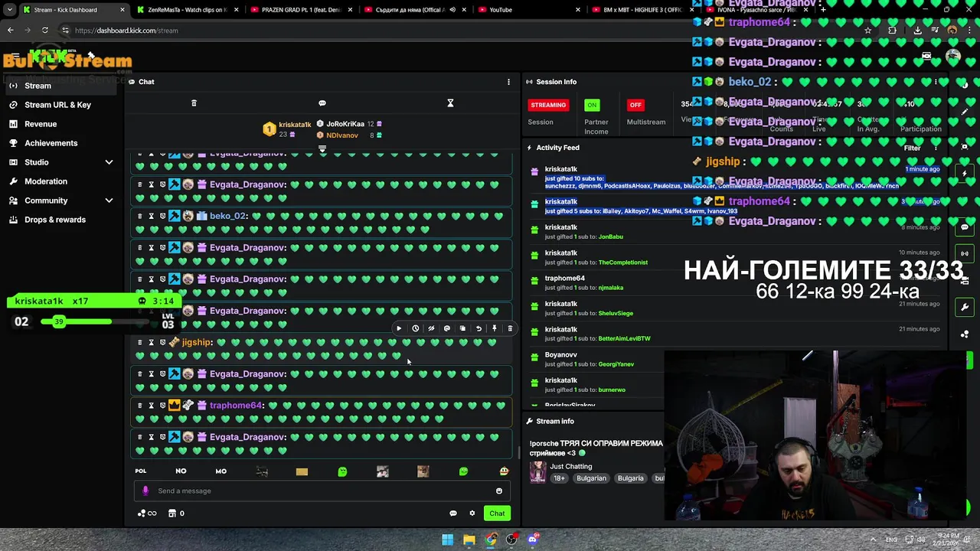Click the channel points infinity icon

point(147,514)
